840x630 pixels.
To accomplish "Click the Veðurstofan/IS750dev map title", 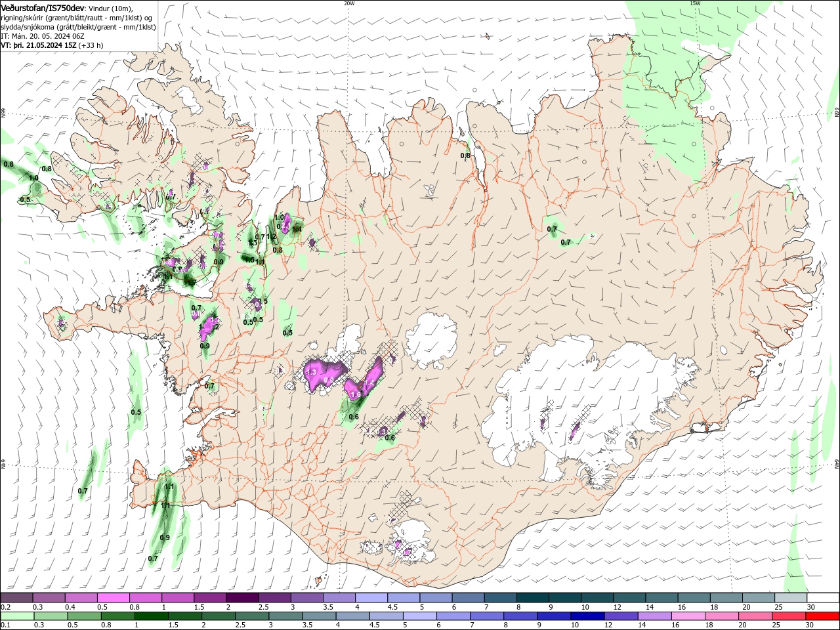I will point(43,7).
